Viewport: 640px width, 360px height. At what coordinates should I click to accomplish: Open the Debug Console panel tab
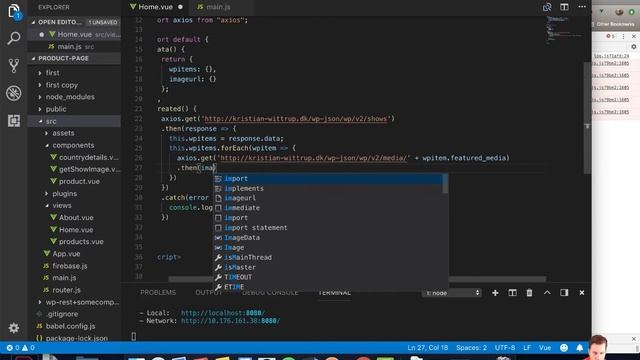pyautogui.click(x=270, y=293)
